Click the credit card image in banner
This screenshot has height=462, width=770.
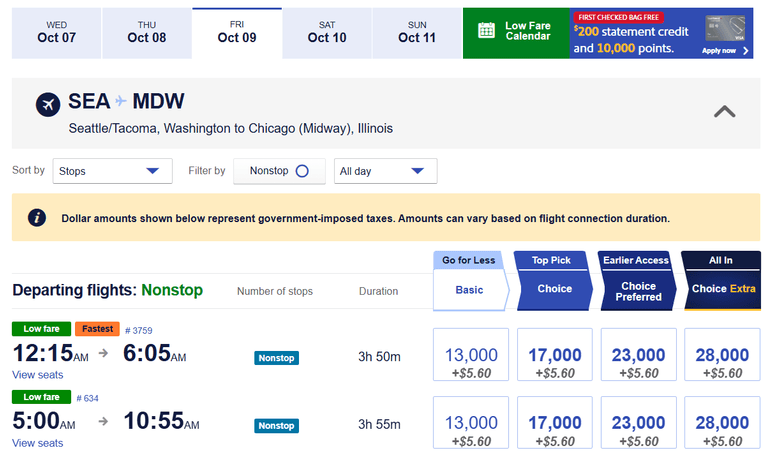click(725, 28)
